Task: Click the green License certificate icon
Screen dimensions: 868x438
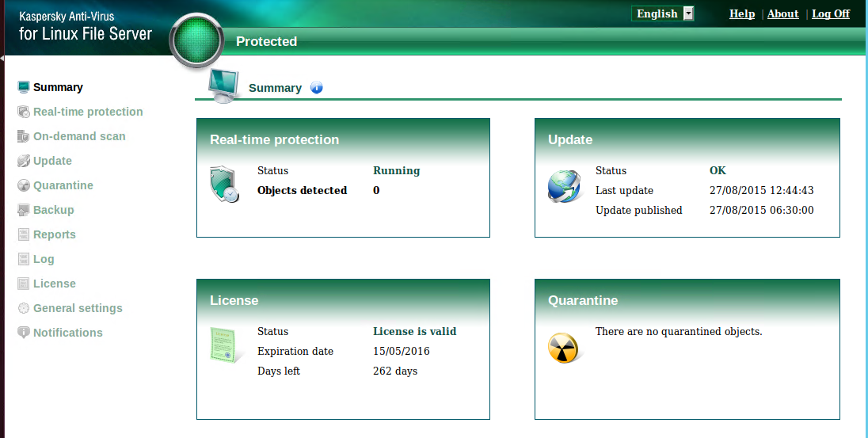Action: [223, 345]
